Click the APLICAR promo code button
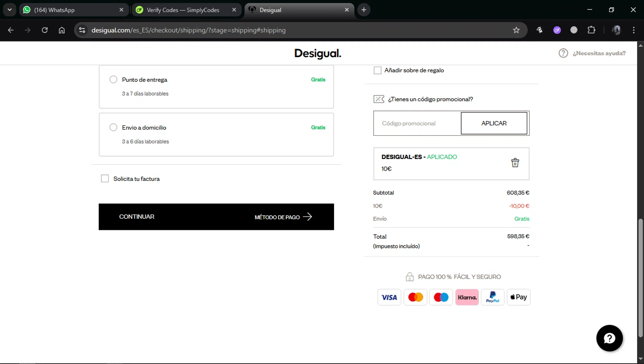This screenshot has width=644, height=364. [494, 123]
